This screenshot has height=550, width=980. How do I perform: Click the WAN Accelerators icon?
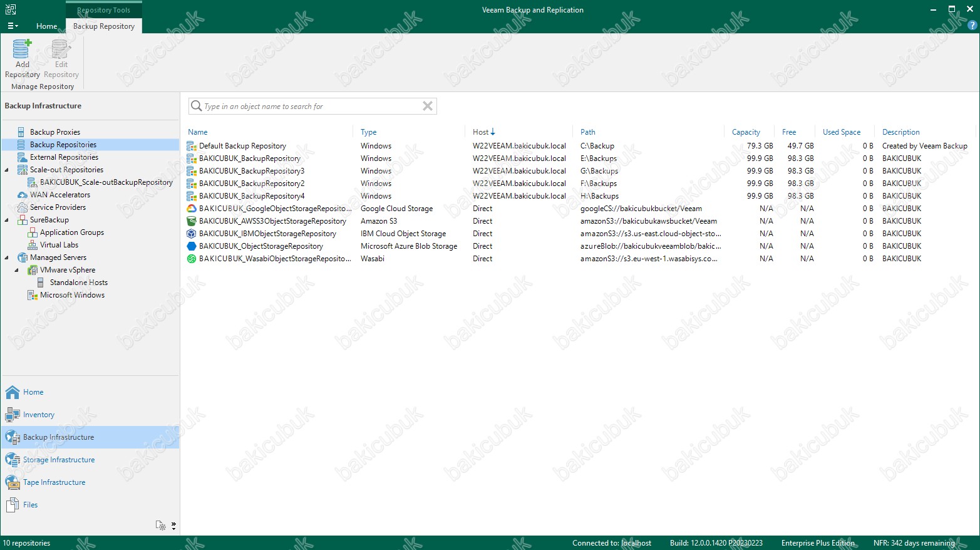click(x=23, y=195)
